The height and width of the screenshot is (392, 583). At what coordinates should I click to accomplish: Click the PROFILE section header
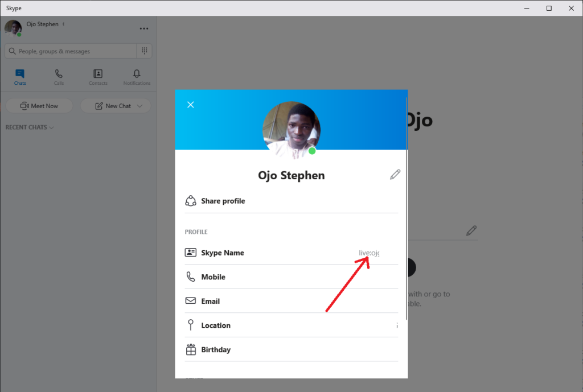point(196,232)
